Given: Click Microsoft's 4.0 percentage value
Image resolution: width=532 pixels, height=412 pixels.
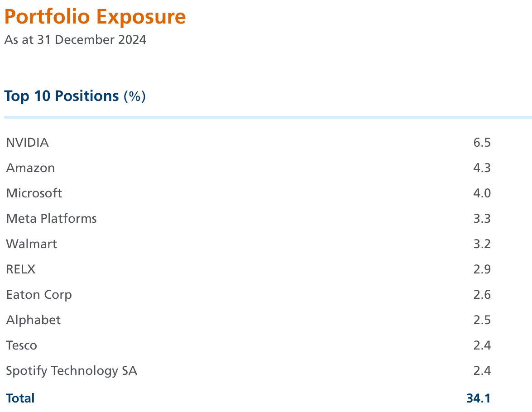Looking at the screenshot, I should click(482, 193).
